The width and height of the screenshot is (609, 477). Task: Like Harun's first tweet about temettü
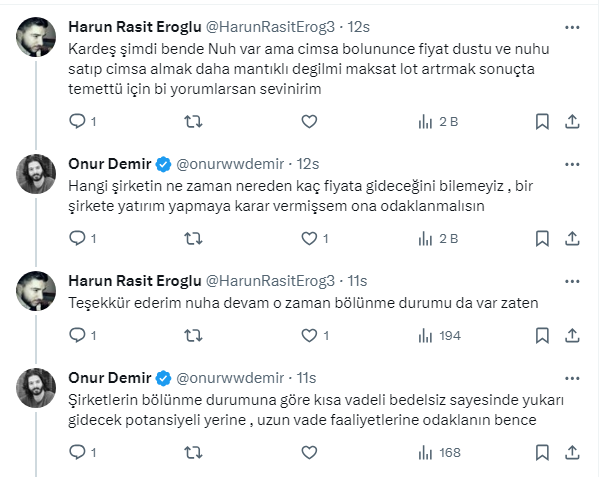[x=311, y=121]
